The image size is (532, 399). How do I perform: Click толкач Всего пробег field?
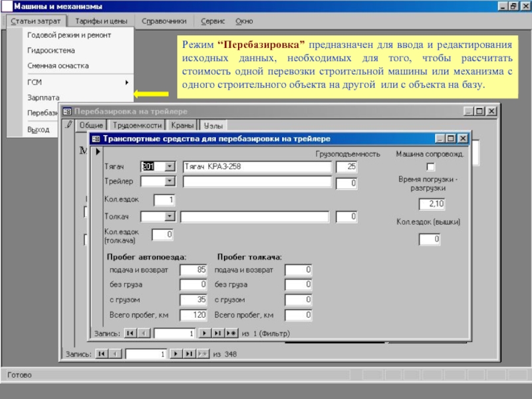point(298,315)
